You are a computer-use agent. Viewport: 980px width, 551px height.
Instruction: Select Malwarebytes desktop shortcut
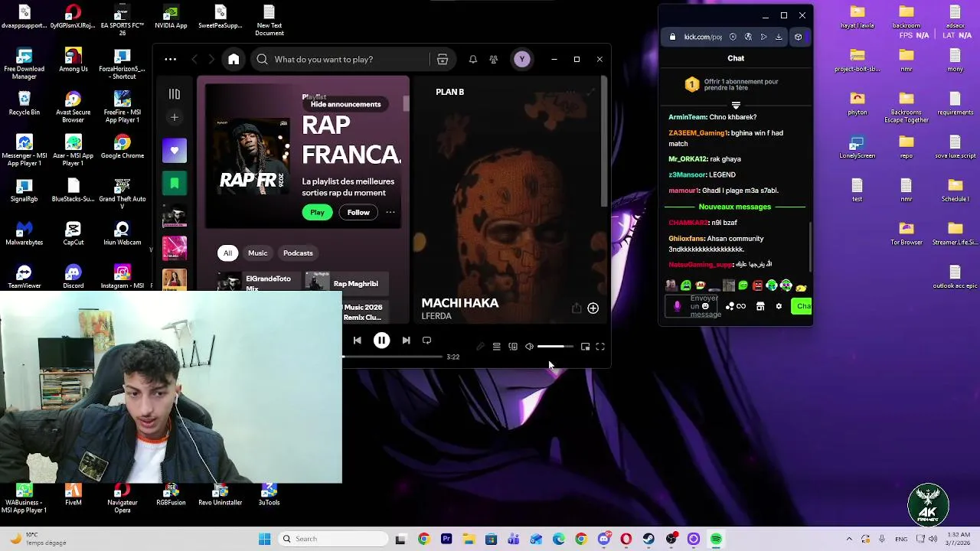24,233
